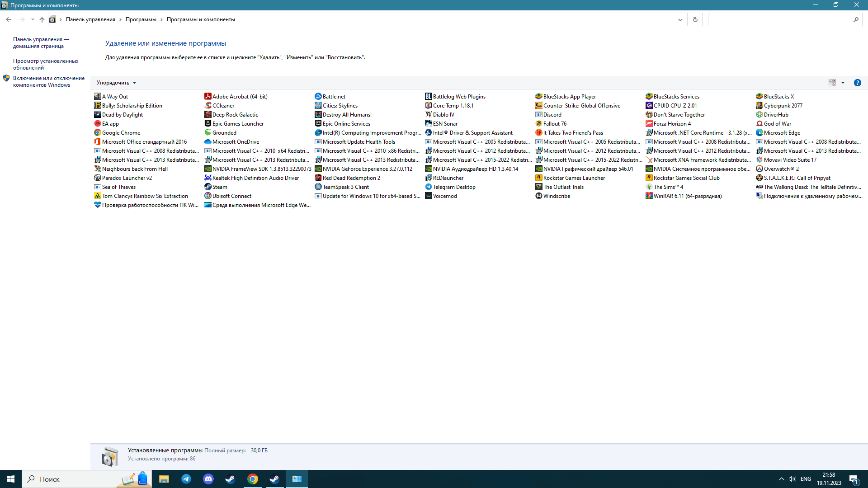Open the notification center icon
This screenshot has width=868, height=488.
[854, 480]
